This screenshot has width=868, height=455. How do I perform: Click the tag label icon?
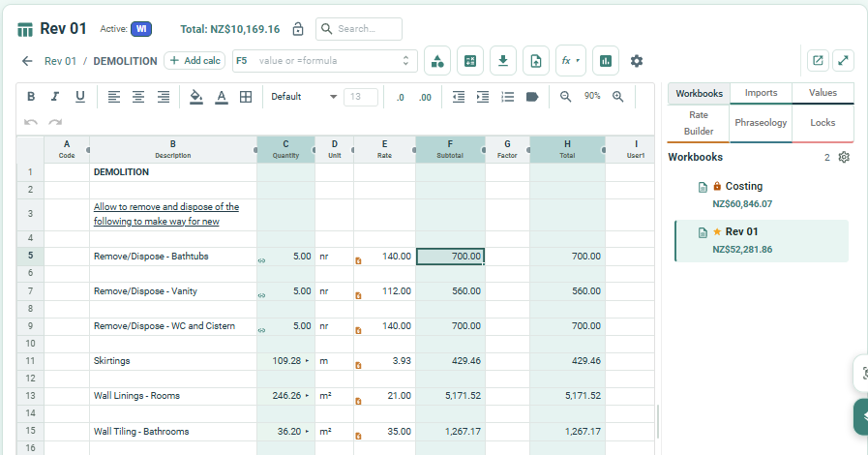point(532,97)
